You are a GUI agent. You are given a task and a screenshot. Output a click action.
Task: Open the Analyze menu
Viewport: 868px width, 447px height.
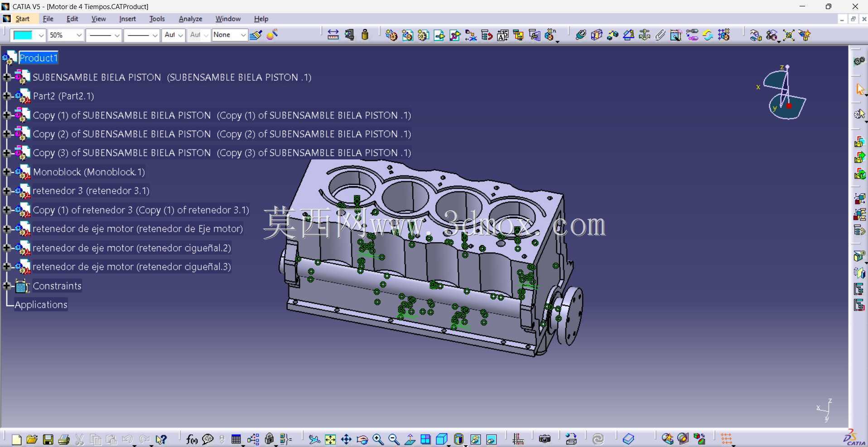190,19
